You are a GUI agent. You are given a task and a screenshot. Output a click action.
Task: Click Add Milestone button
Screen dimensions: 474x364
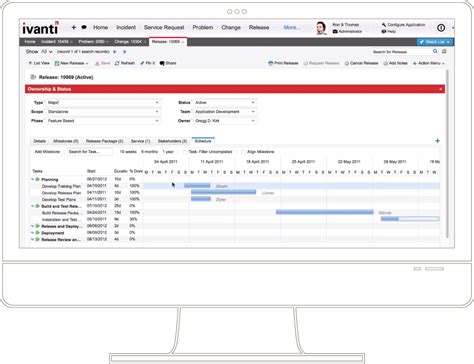[47, 152]
